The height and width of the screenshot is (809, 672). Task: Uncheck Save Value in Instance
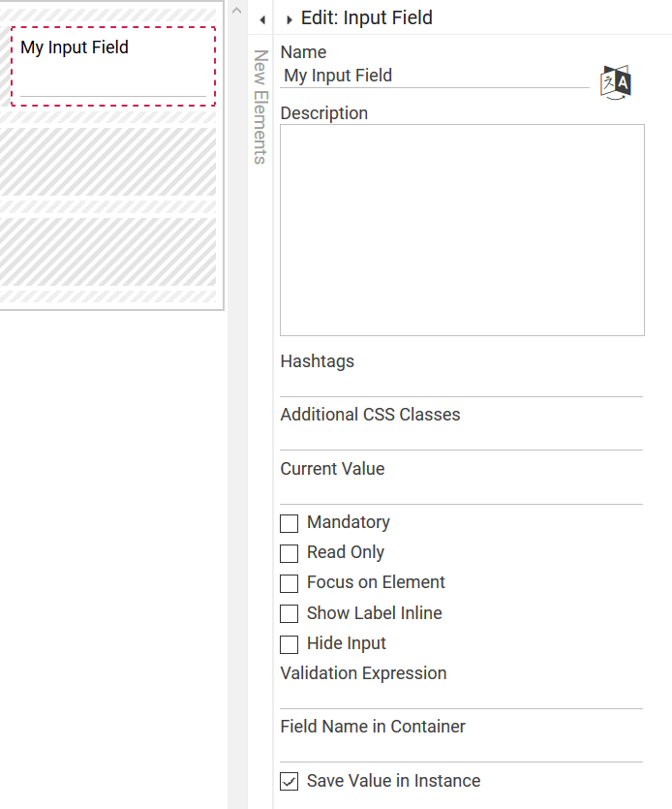click(x=289, y=782)
